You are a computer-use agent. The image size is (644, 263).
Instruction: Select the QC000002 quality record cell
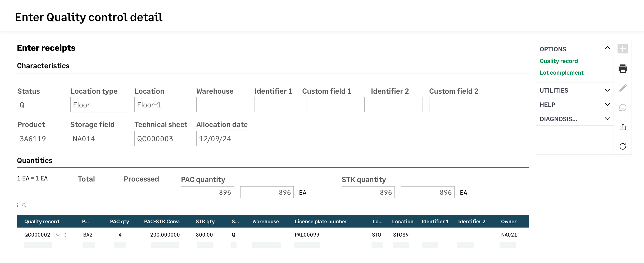37,235
